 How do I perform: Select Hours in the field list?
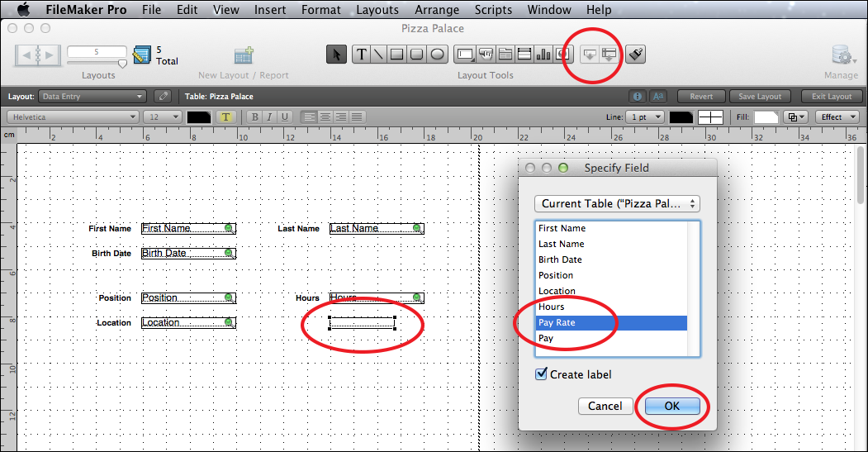point(612,307)
